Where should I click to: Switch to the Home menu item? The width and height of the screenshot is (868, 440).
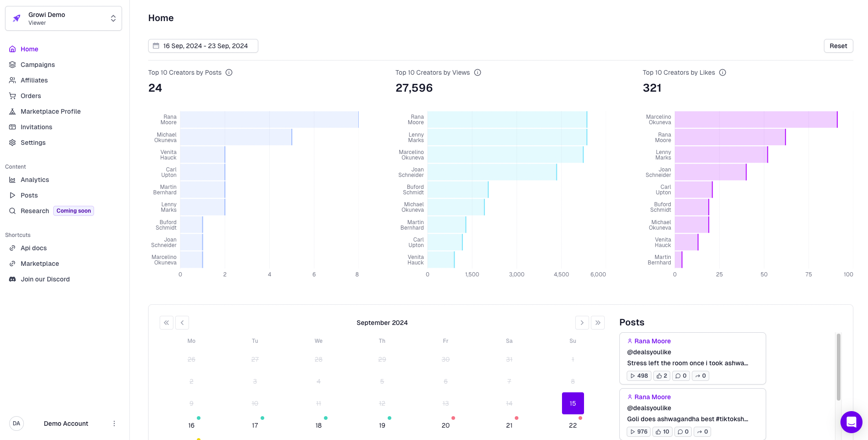[29, 49]
